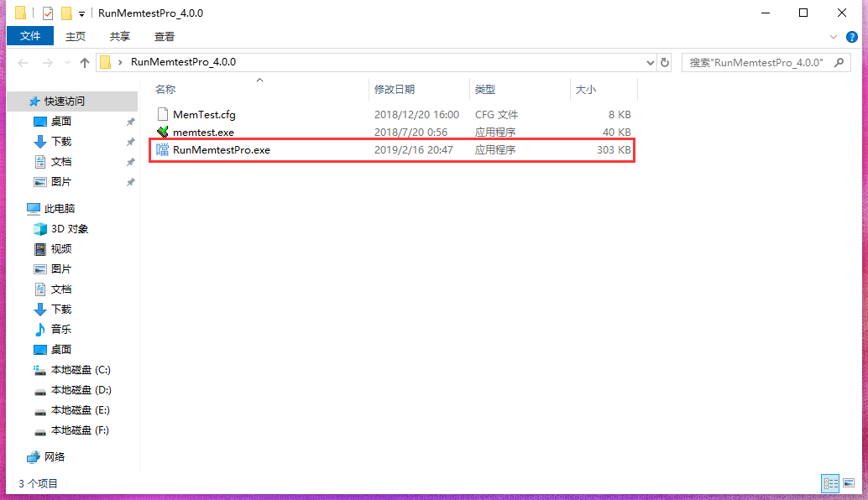Viewport: 868px width, 500px height.
Task: Sort by the 类型 column header
Action: 485,89
